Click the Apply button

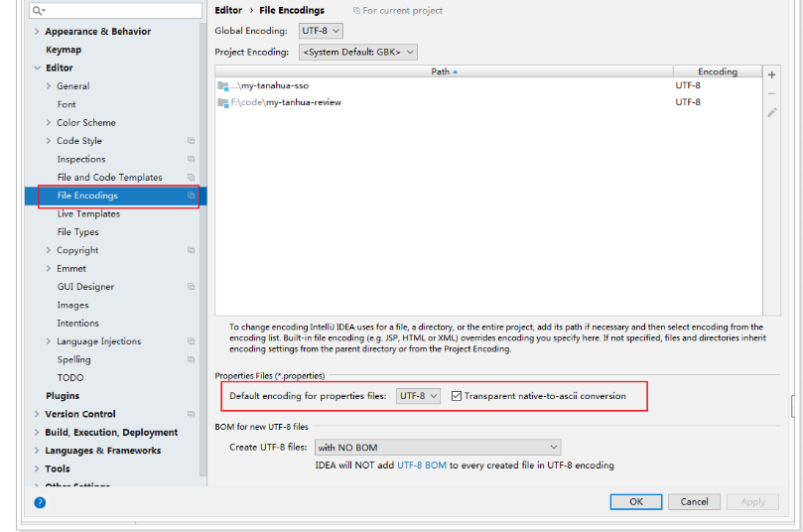(x=752, y=502)
